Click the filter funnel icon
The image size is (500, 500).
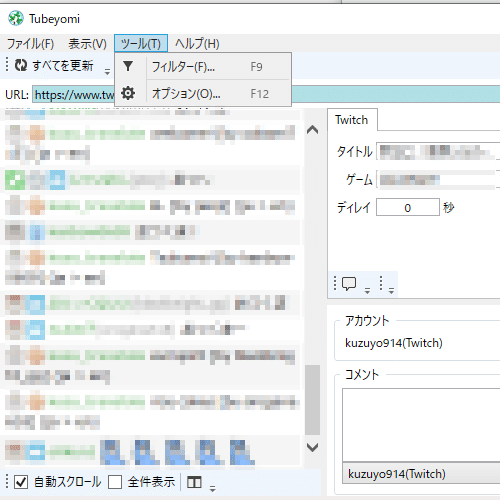tap(128, 66)
